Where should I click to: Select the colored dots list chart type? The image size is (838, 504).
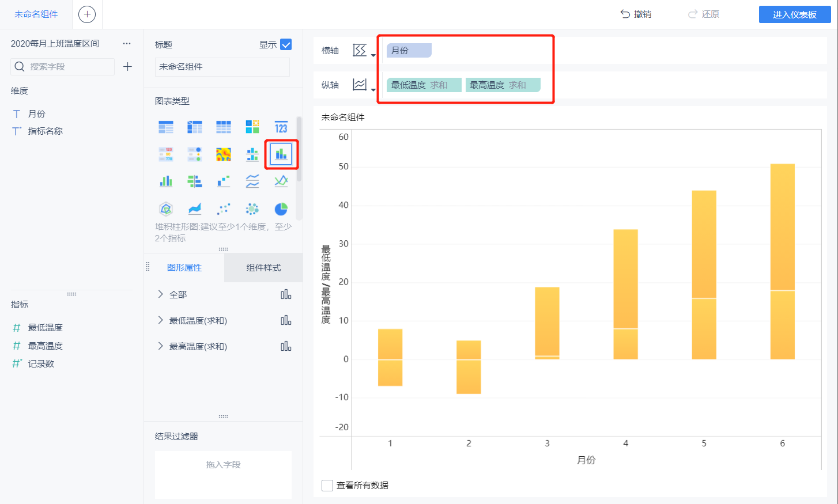point(195,154)
